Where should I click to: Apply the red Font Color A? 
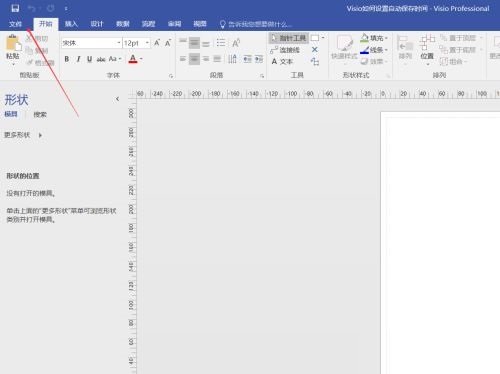tap(133, 59)
